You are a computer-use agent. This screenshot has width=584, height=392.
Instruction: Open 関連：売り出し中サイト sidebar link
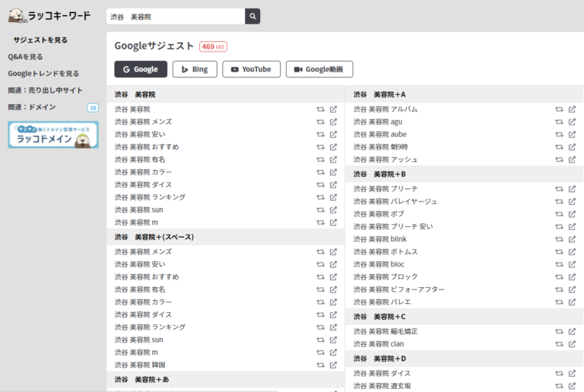[x=45, y=90]
